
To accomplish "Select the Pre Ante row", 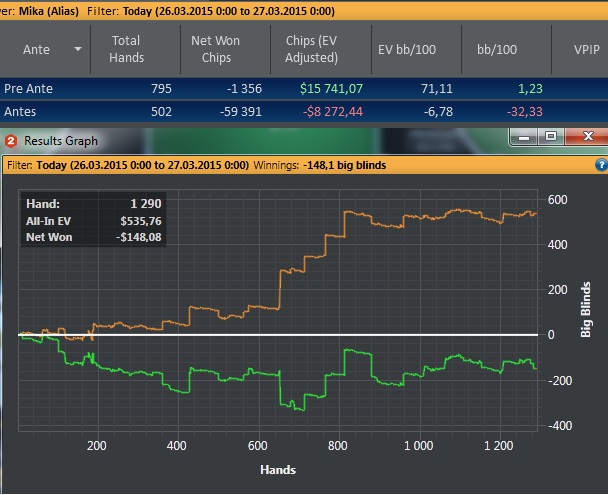I will tap(304, 89).
